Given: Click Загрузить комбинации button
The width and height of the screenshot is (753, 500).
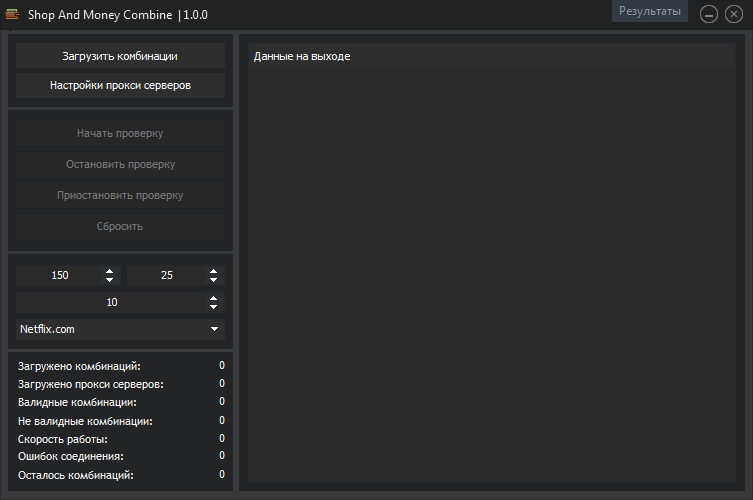Looking at the screenshot, I should [x=120, y=56].
